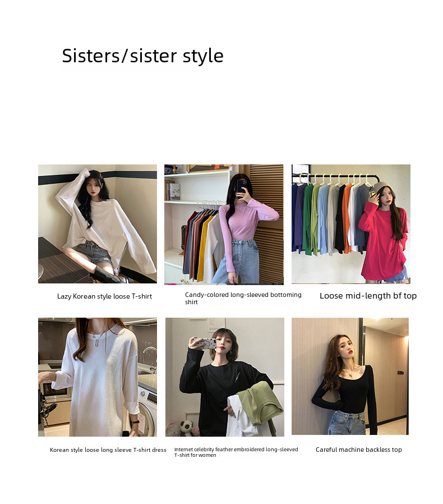Click 'Korean style loose long sleeve T-shirt dress' caption
The width and height of the screenshot is (443, 504).
click(108, 450)
